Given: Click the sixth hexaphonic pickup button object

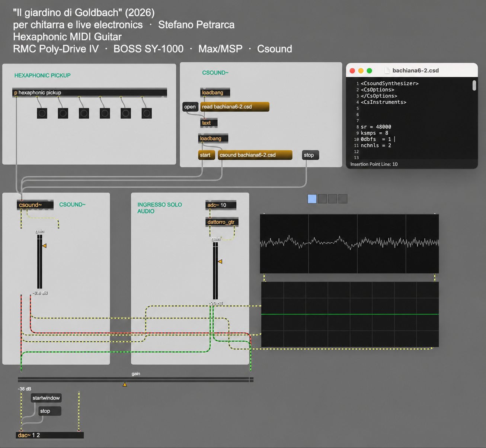Looking at the screenshot, I should coord(147,113).
